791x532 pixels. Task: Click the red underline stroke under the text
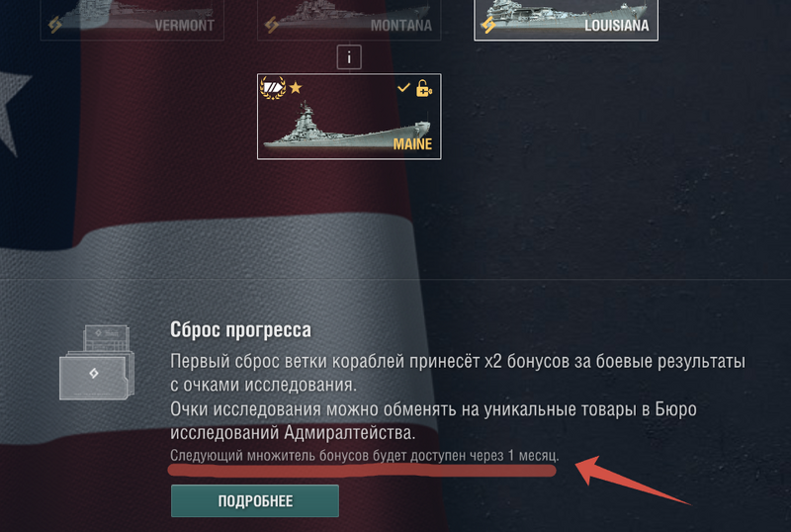[362, 471]
